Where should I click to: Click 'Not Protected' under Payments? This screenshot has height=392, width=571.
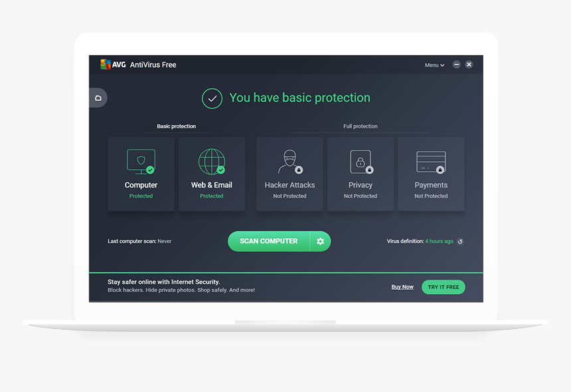coord(431,196)
